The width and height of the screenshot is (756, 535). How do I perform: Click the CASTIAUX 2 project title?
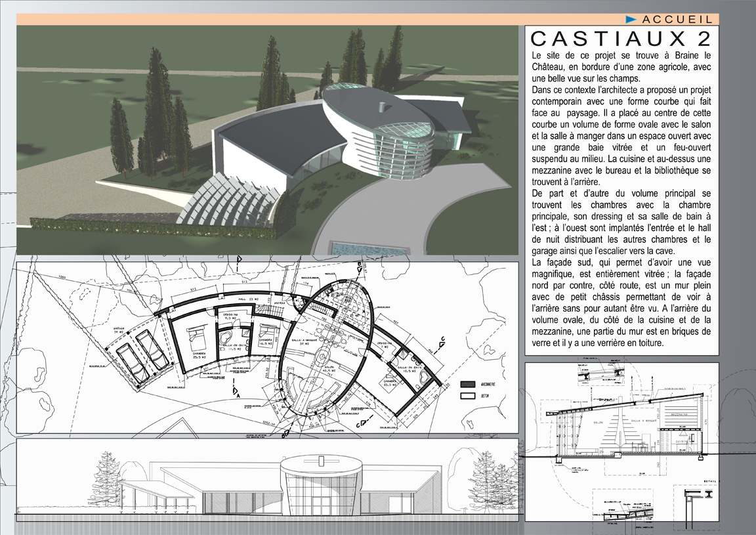tap(621, 39)
